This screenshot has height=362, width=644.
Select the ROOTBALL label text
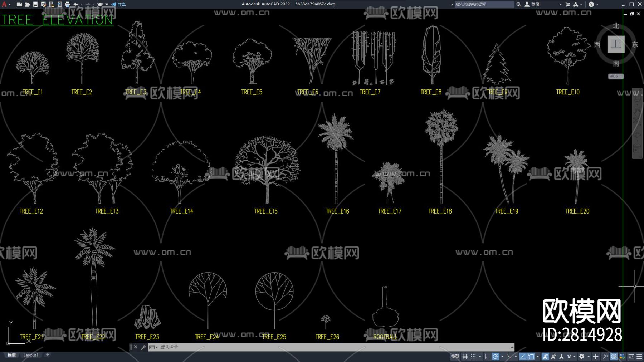(385, 337)
